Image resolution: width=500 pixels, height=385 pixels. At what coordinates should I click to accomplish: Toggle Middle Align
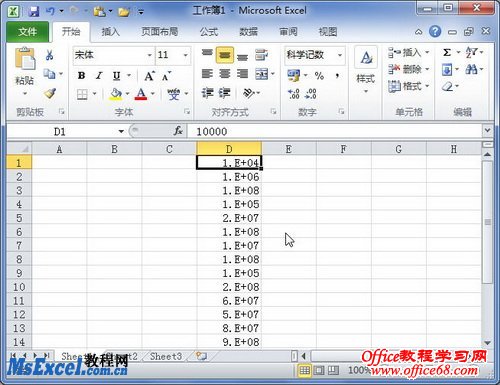[x=225, y=55]
